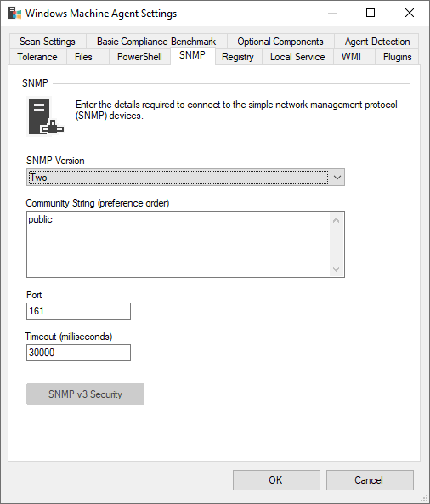
Task: Dismiss the dialog with Cancel
Action: coord(370,480)
